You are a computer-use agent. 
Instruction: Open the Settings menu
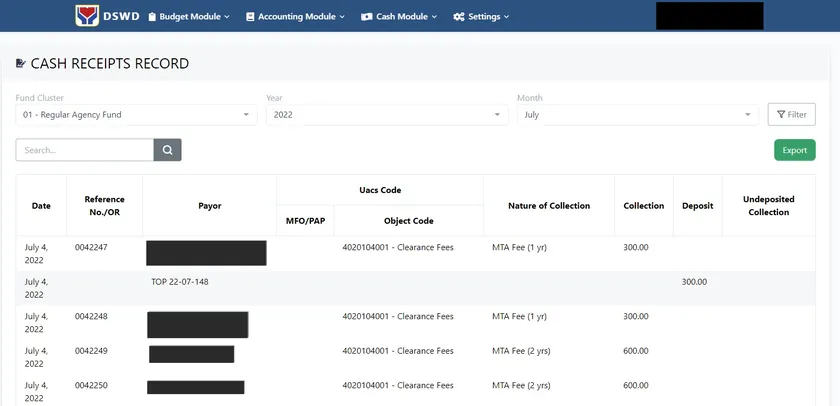coord(481,17)
